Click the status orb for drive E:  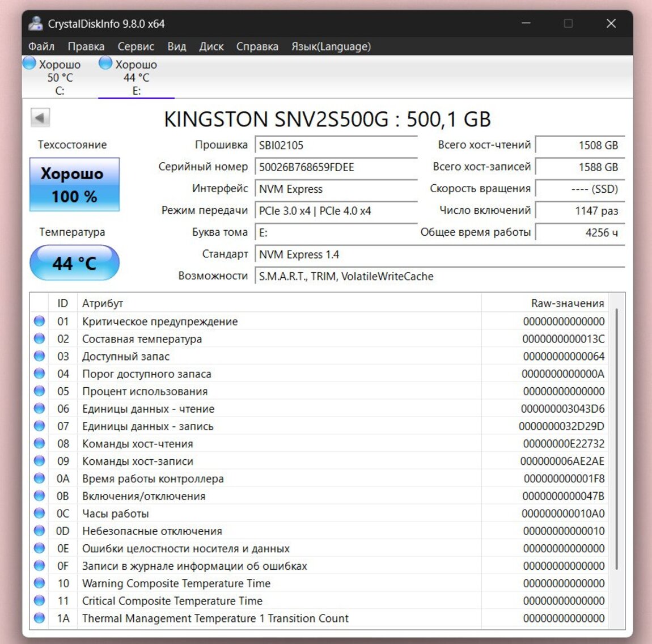pyautogui.click(x=105, y=63)
